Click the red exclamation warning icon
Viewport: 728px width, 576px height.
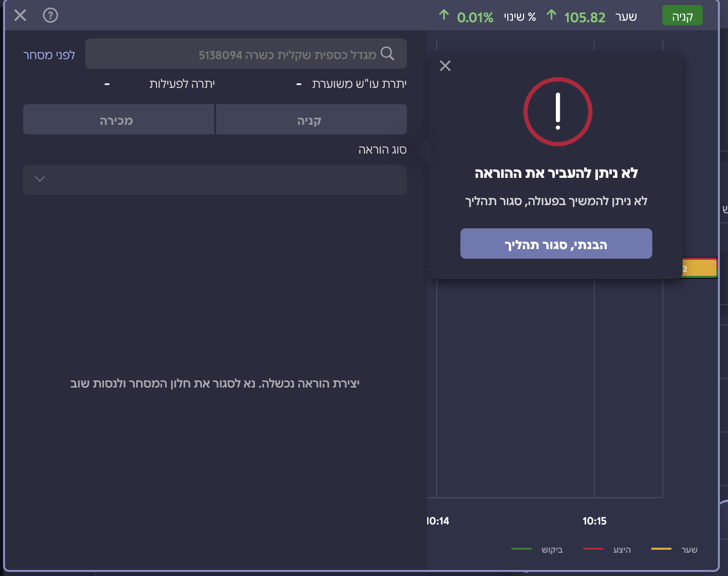point(557,112)
